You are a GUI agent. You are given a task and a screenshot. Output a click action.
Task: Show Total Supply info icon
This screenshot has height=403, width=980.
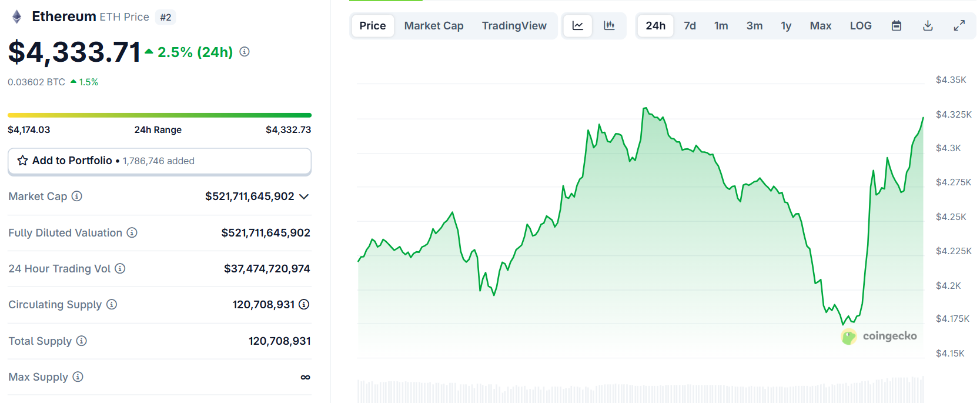pos(82,341)
